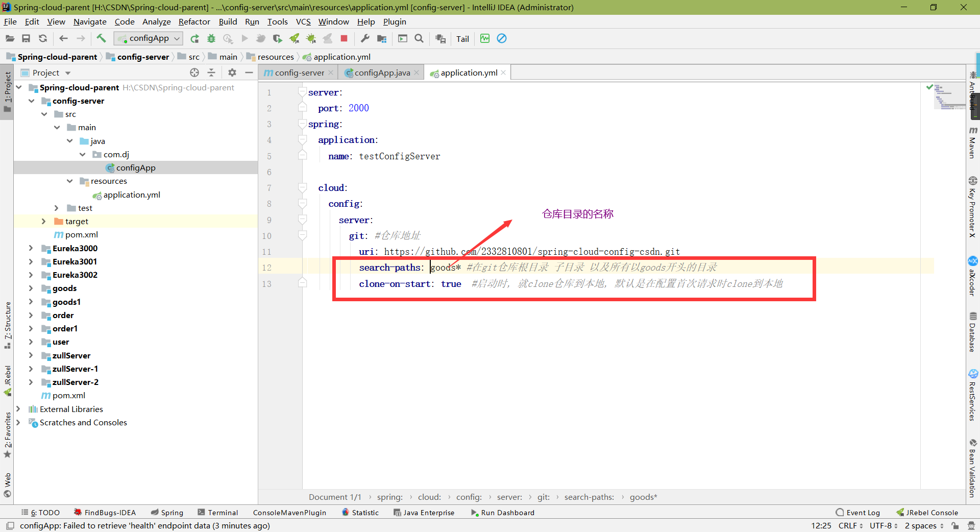Image resolution: width=980 pixels, height=532 pixels.
Task: Switch to the configApp.java editor tab
Action: pyautogui.click(x=382, y=72)
